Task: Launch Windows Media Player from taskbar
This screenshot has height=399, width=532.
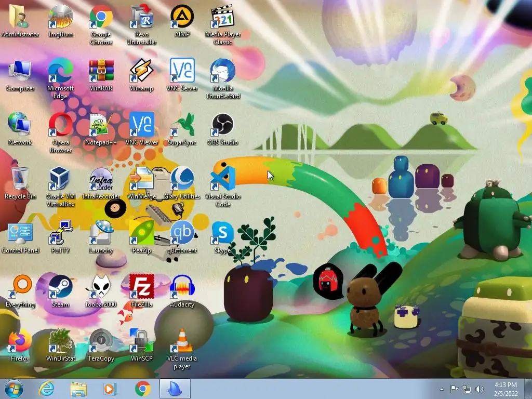Action: (110, 389)
